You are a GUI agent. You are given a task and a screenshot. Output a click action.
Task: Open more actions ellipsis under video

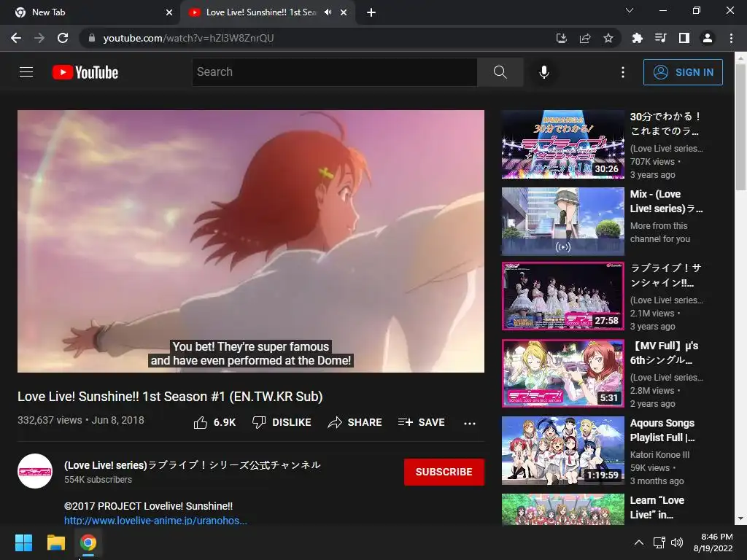[470, 423]
